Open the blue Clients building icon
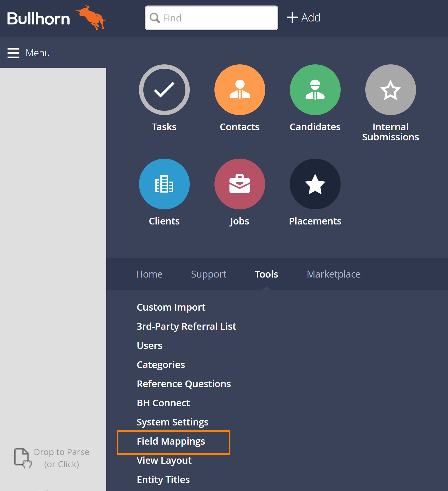Image resolution: width=448 pixels, height=491 pixels. [164, 184]
